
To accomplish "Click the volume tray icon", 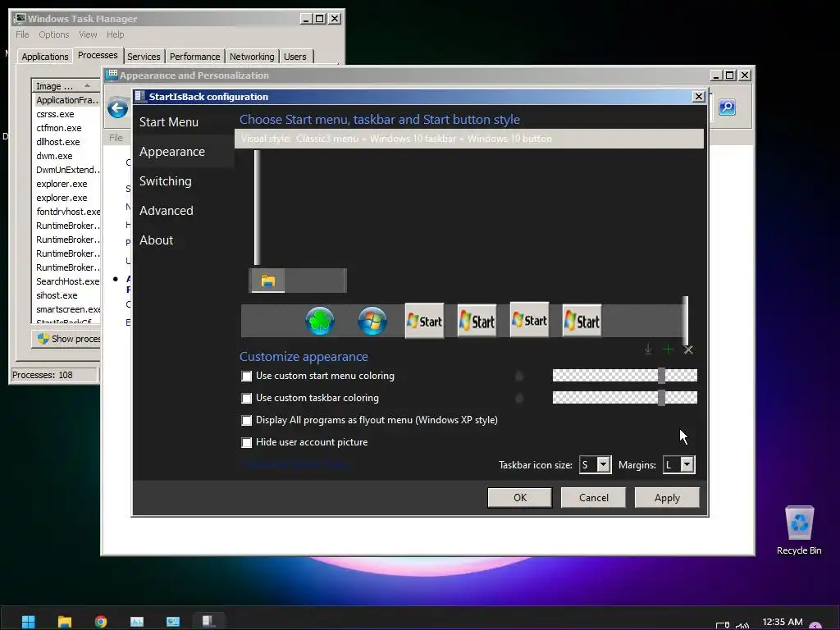I will coord(742,625).
